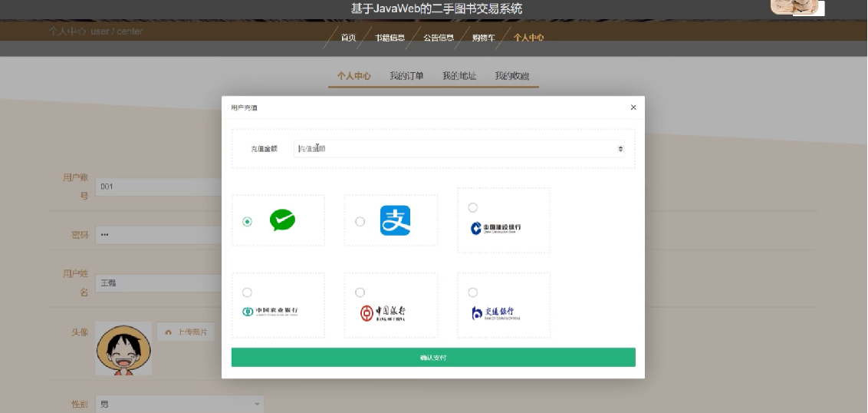The image size is (868, 413).
Task: Choose Bank of Communications radio button
Action: pyautogui.click(x=473, y=292)
